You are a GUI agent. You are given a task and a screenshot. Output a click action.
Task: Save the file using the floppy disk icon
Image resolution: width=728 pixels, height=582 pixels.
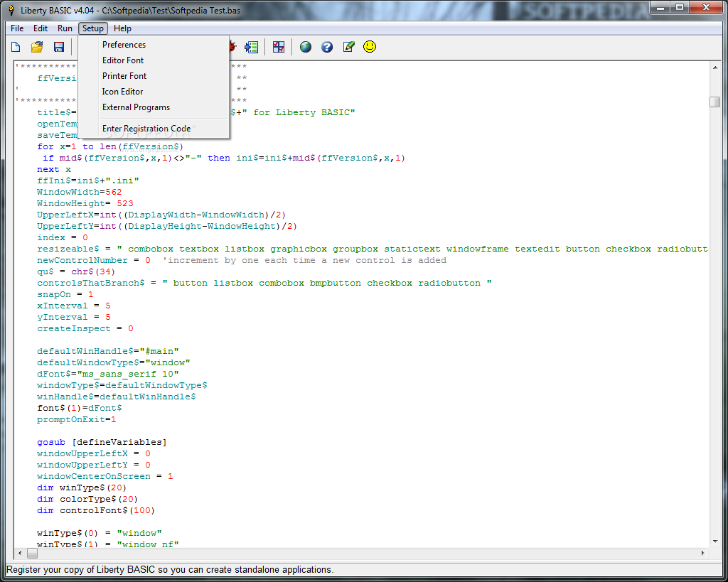pos(59,47)
